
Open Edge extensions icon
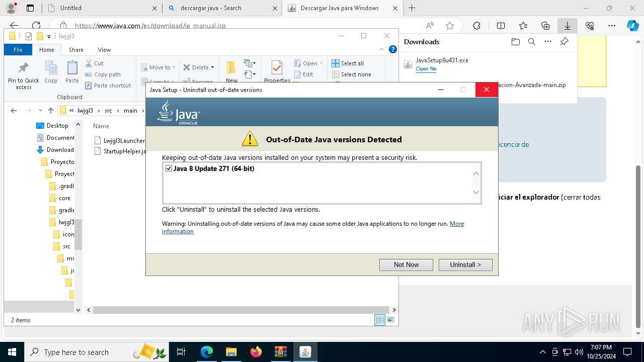476,26
